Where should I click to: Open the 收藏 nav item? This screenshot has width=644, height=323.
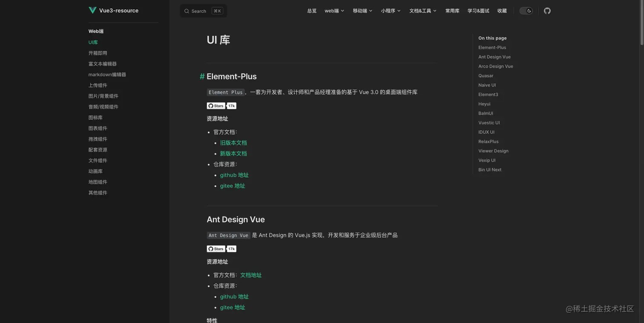tap(502, 11)
